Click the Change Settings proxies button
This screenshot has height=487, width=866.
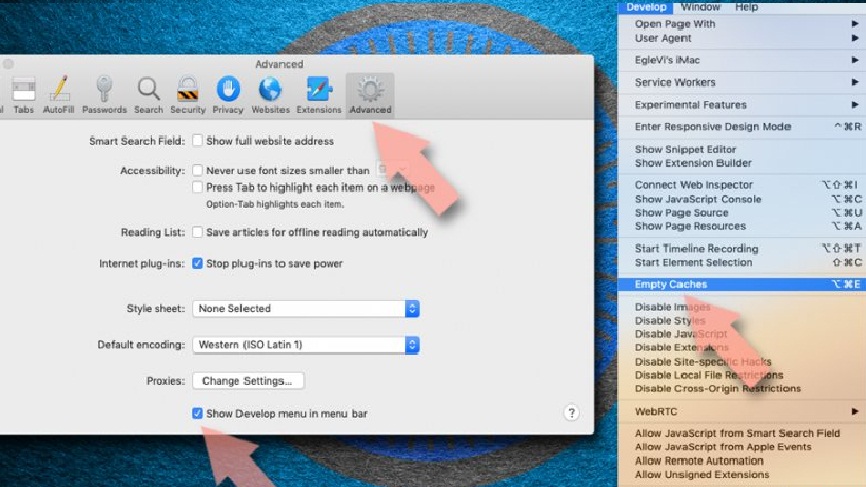tap(248, 381)
